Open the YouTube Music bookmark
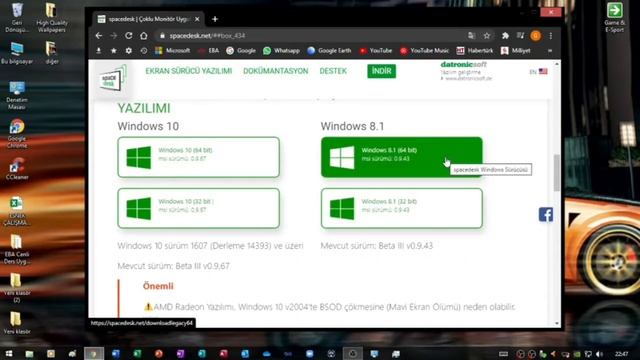The width and height of the screenshot is (640, 360). tap(424, 51)
